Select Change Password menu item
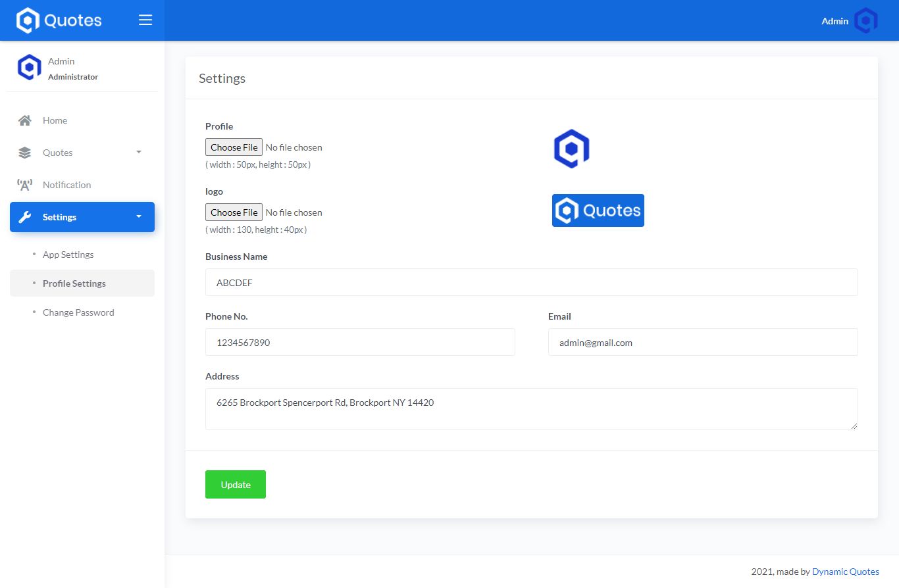This screenshot has height=588, width=899. coord(78,312)
